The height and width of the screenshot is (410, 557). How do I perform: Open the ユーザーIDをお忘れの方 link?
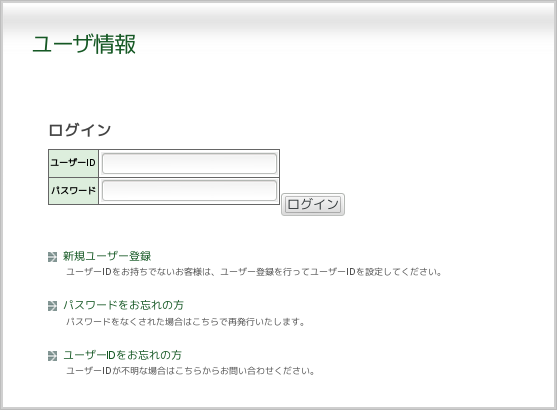[x=123, y=355]
